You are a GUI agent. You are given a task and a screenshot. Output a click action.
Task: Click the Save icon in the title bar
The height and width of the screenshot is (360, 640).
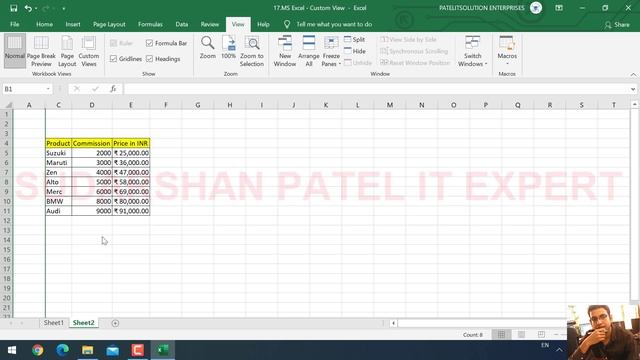tap(13, 8)
